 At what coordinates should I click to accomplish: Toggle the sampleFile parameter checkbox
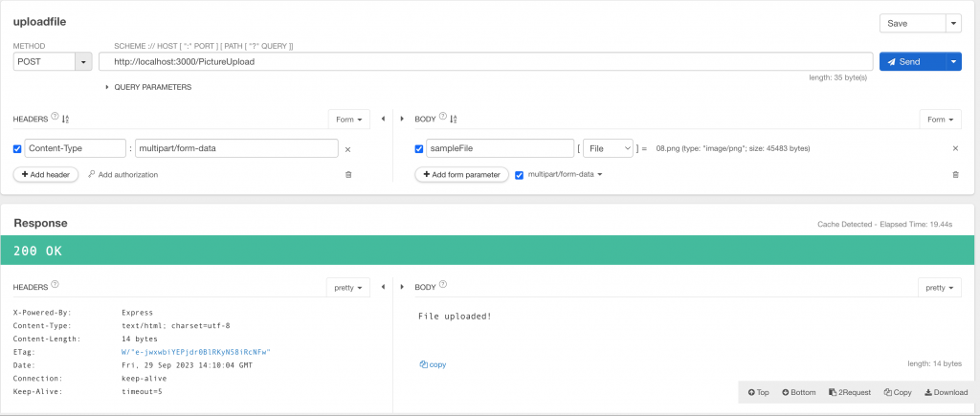[x=419, y=149]
